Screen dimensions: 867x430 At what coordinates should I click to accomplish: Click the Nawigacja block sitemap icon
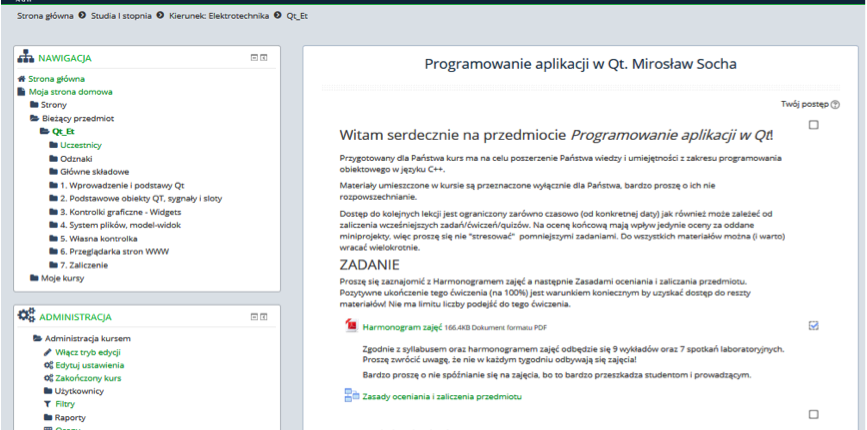click(26, 57)
